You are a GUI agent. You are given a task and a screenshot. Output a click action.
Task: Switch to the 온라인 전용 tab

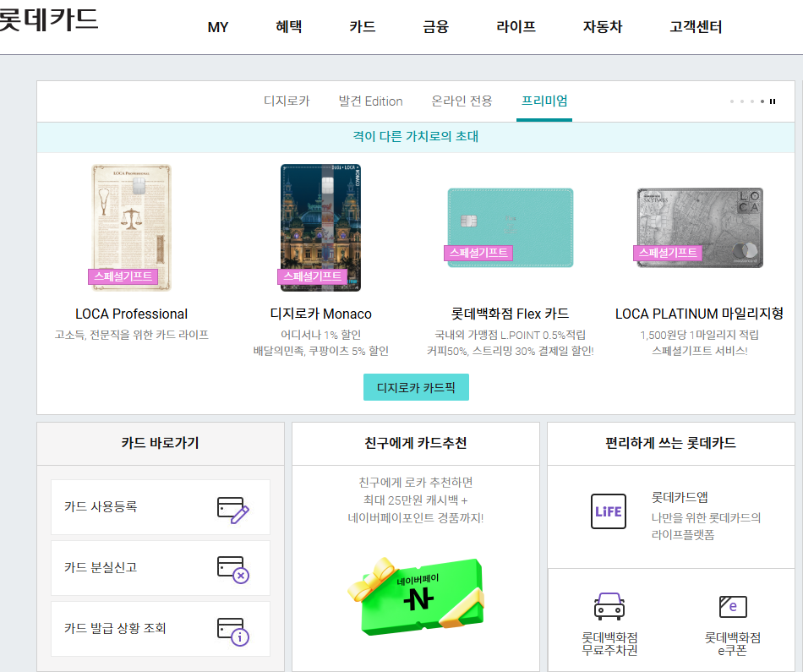click(462, 101)
